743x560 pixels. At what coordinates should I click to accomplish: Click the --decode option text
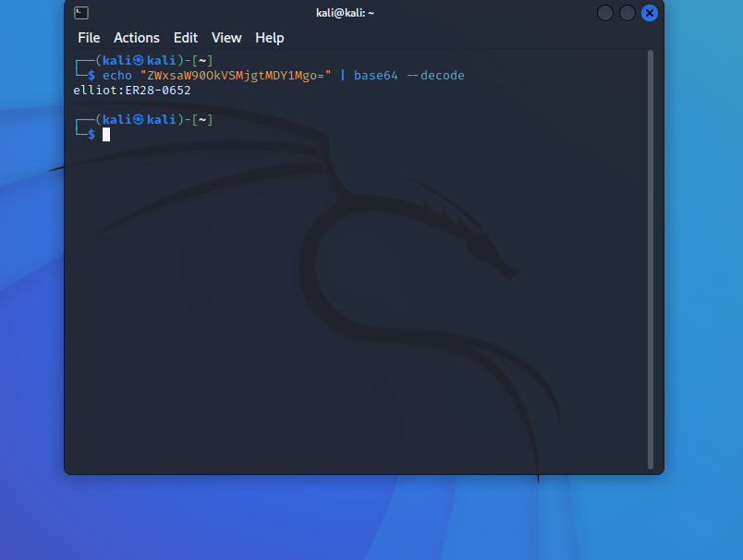[435, 76]
